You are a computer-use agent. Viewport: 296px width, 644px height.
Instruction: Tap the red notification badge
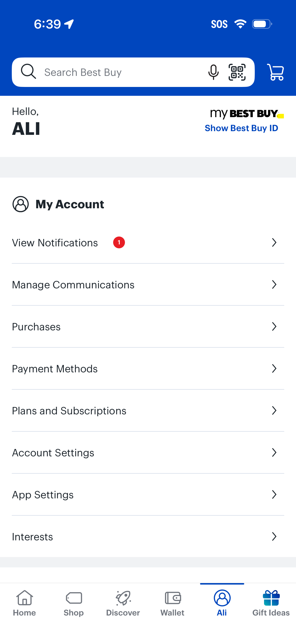click(x=119, y=242)
